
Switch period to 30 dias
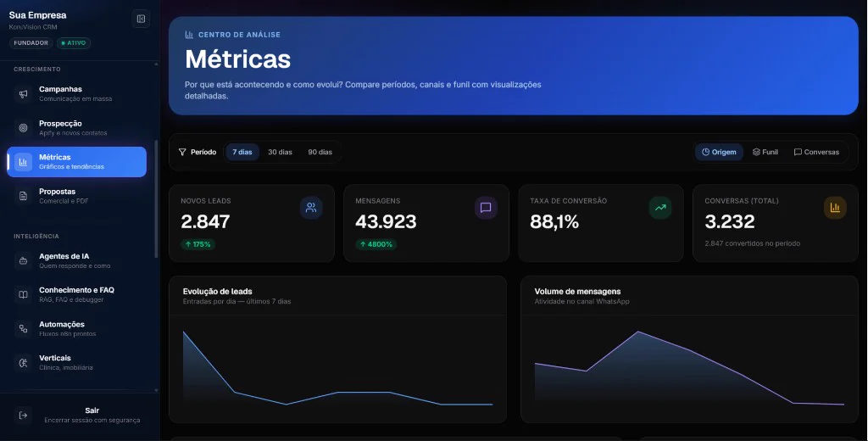coord(280,152)
